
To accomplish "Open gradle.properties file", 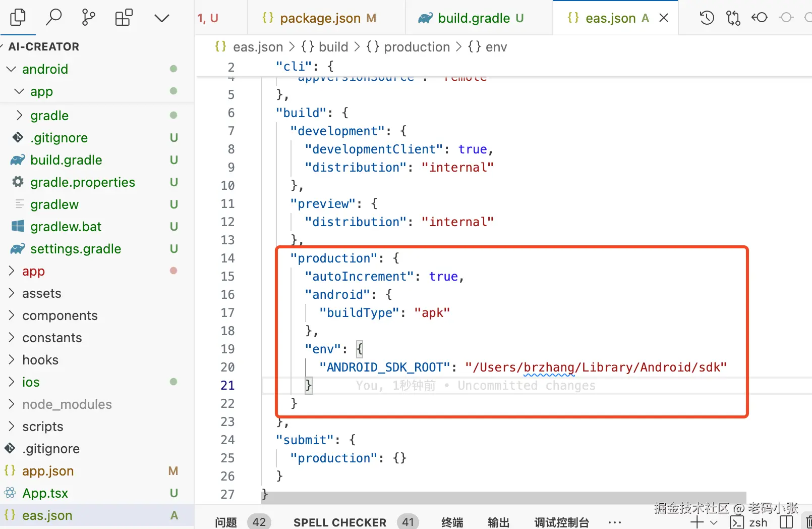I will tap(97, 182).
